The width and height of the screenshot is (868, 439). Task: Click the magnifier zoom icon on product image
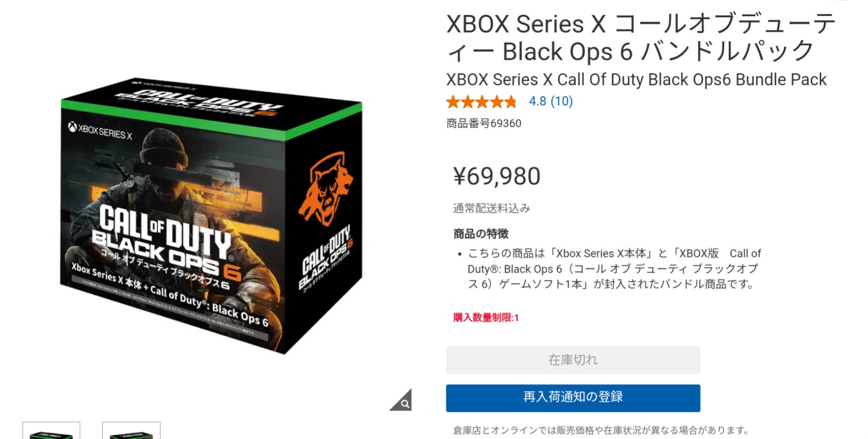point(401,400)
